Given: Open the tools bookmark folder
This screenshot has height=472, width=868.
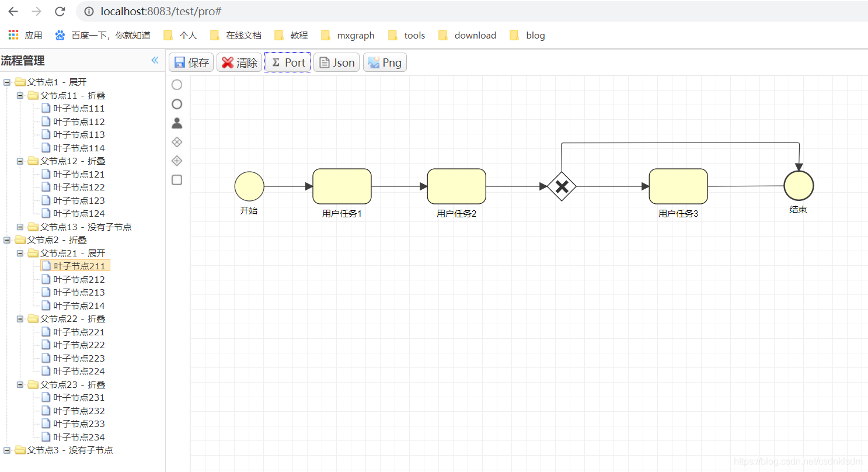Looking at the screenshot, I should click(x=406, y=35).
